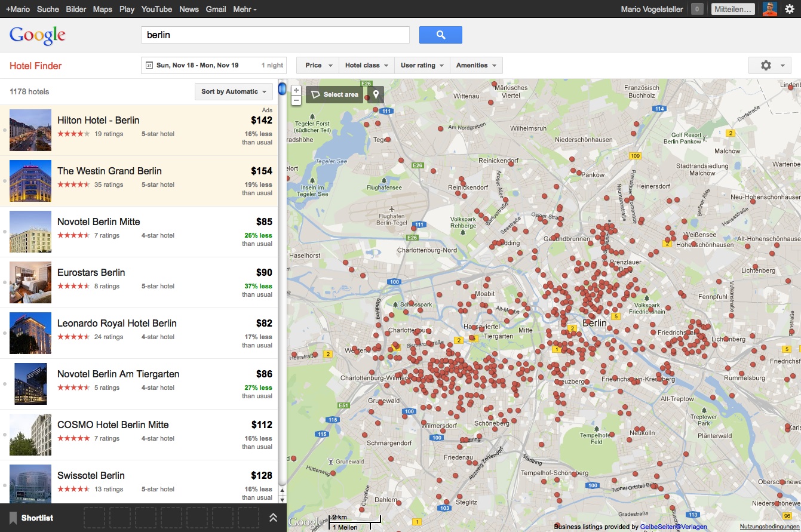Open the Swissotel Berlin thumbnail
This screenshot has height=532, width=801.
point(30,484)
